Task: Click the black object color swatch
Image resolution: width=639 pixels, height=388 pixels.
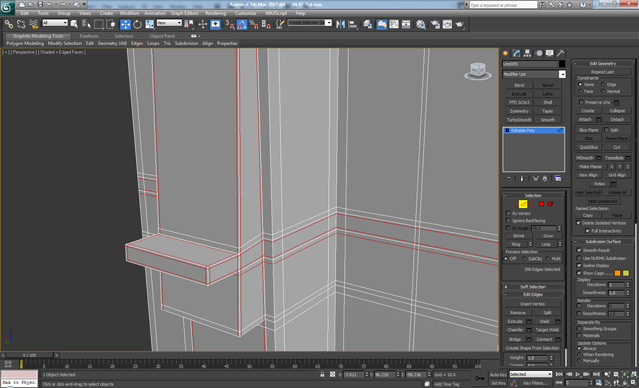Action: [x=562, y=64]
